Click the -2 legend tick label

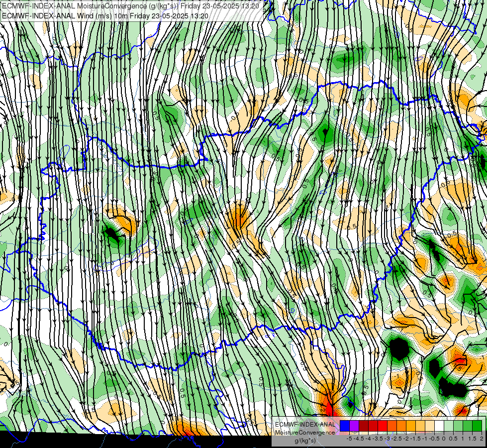tap(406, 439)
